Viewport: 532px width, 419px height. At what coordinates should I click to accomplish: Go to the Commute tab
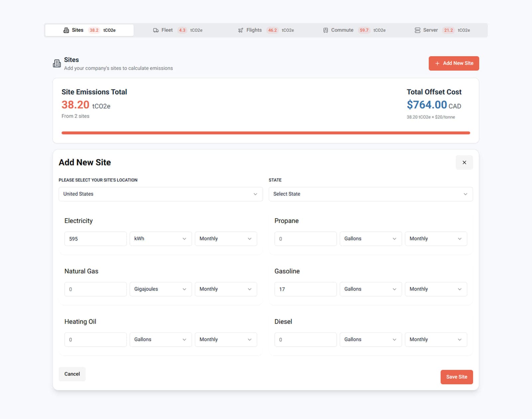pyautogui.click(x=354, y=30)
